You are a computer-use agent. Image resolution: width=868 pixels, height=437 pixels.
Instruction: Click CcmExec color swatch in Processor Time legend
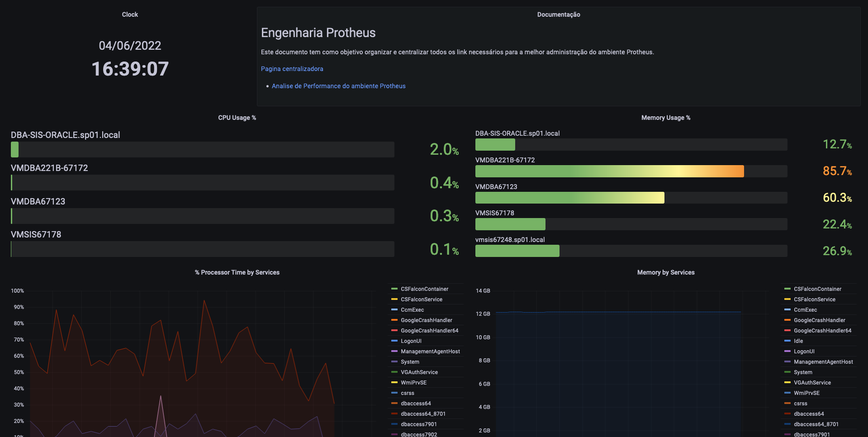click(x=394, y=309)
